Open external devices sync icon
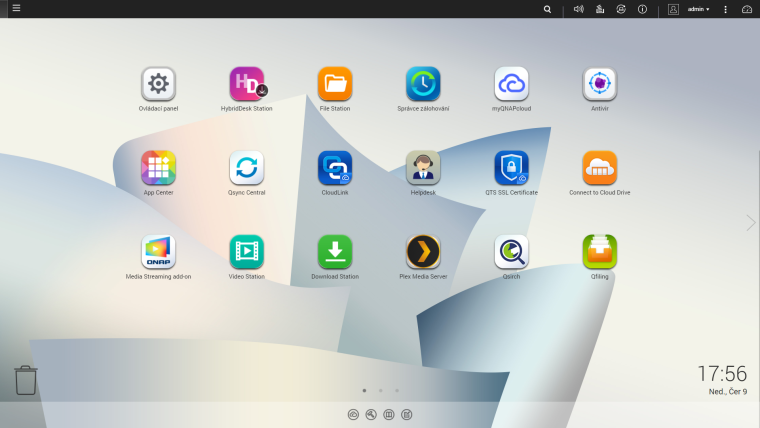This screenshot has height=428, width=760. click(621, 9)
